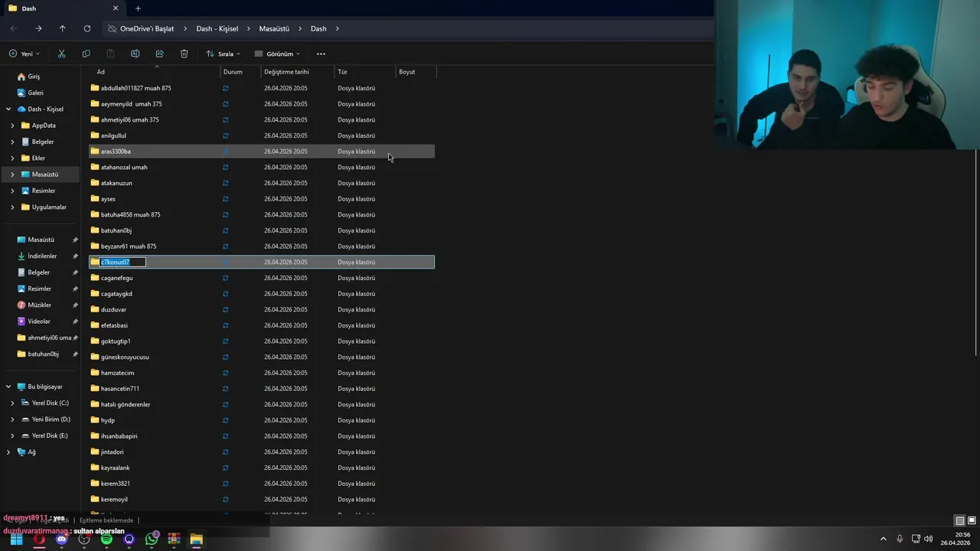Click File Explorer icon in taskbar
980x551 pixels.
196,540
